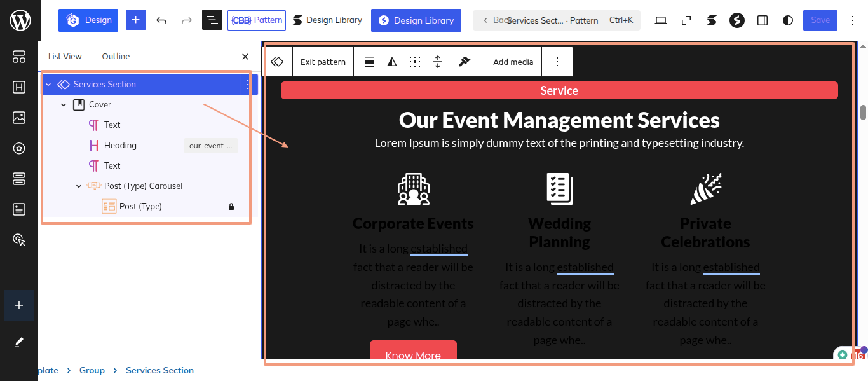This screenshot has width=868, height=381.
Task: Open the Services Section Pattern command palette
Action: (x=557, y=20)
